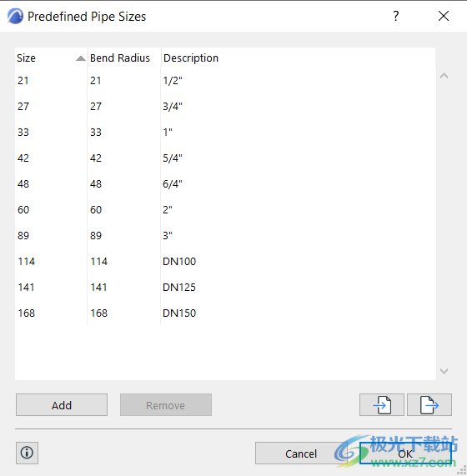
Task: Click the scroll down arrow of list
Action: click(444, 371)
